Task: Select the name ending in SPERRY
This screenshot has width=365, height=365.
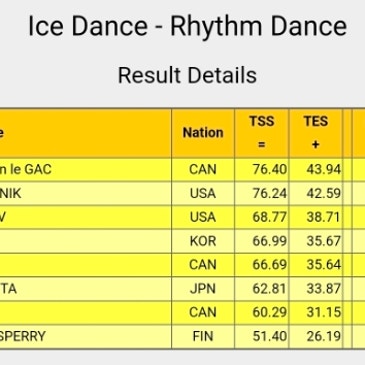Action: tap(23, 336)
